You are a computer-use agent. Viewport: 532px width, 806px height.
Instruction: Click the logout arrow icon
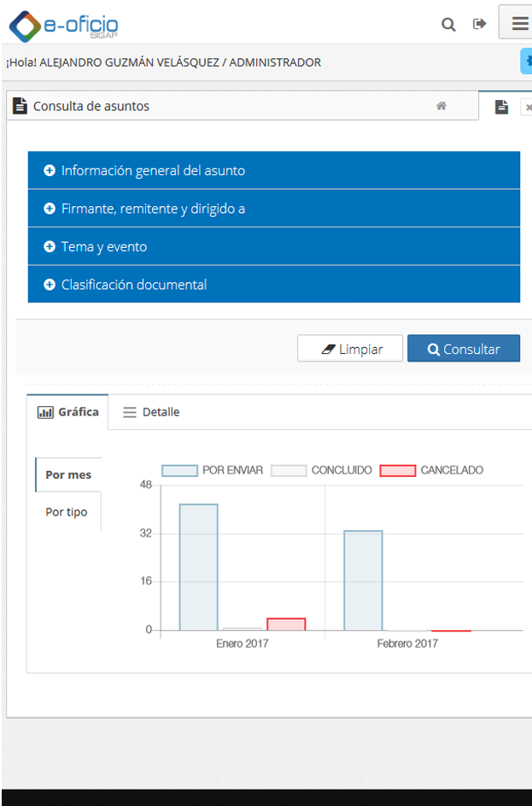tap(480, 24)
